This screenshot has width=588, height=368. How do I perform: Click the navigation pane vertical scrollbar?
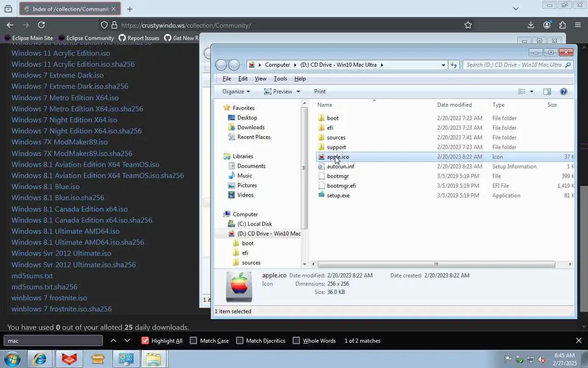[304, 167]
